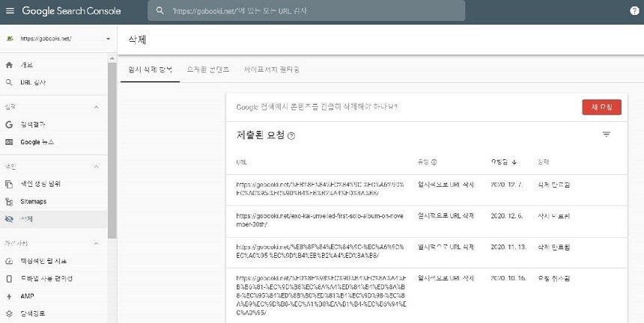Image resolution: width=644 pixels, height=323 pixels.
Task: Switch to the SafeSearch filtering tab
Action: 272,70
